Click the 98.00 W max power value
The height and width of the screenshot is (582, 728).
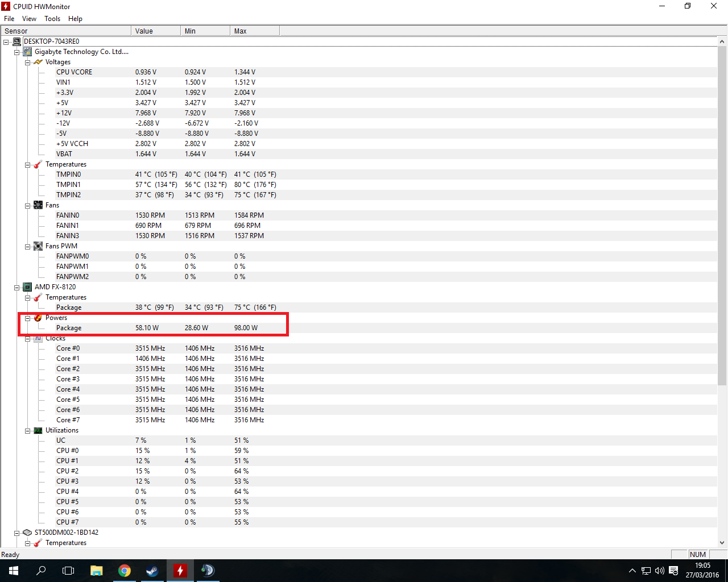pyautogui.click(x=246, y=328)
